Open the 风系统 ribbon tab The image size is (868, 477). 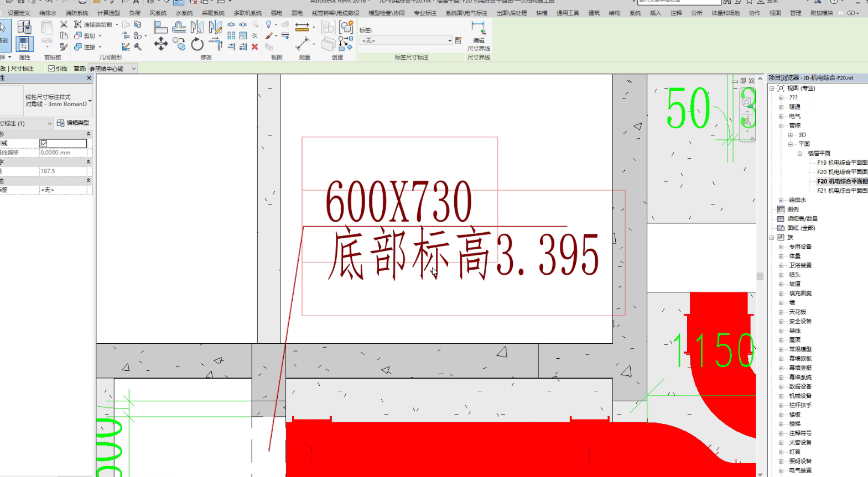coord(158,13)
